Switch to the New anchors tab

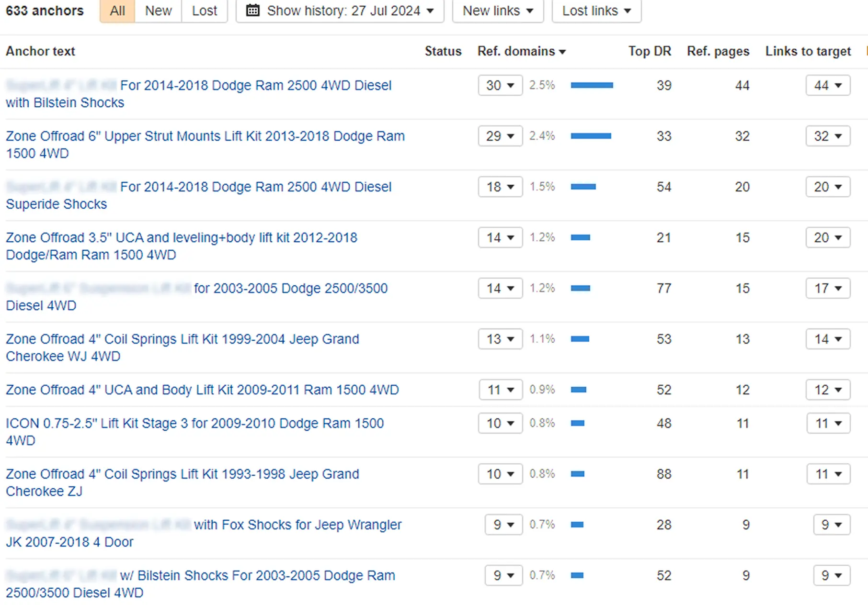158,11
